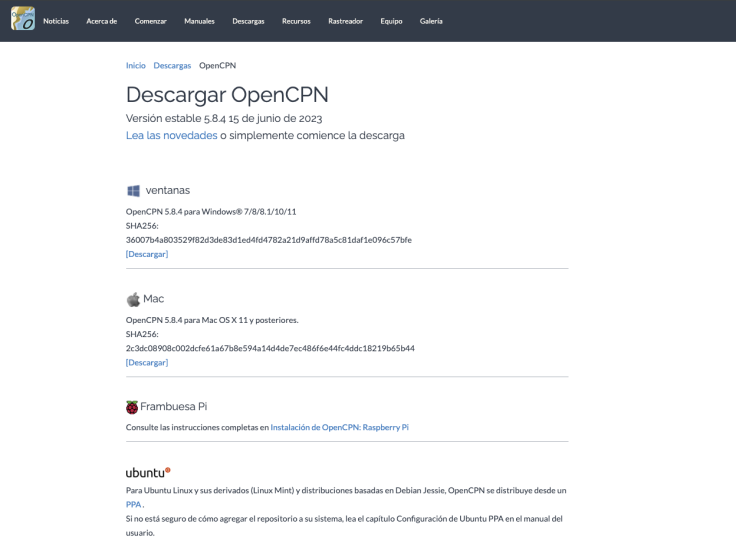Viewport: 736px width, 541px height.
Task: Open the Recursos menu item
Action: point(296,21)
